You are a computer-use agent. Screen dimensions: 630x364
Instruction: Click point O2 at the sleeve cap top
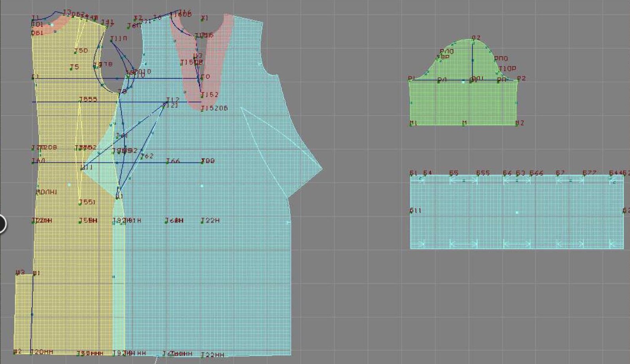pyautogui.click(x=476, y=38)
